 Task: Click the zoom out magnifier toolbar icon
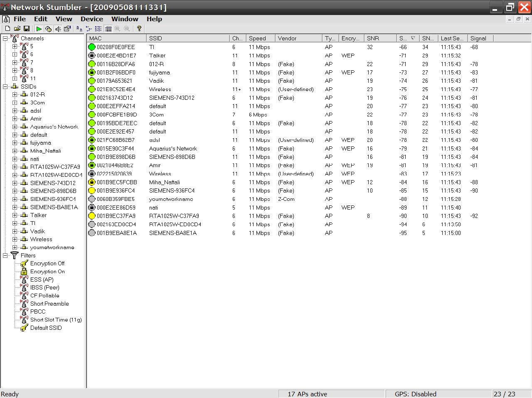127,29
